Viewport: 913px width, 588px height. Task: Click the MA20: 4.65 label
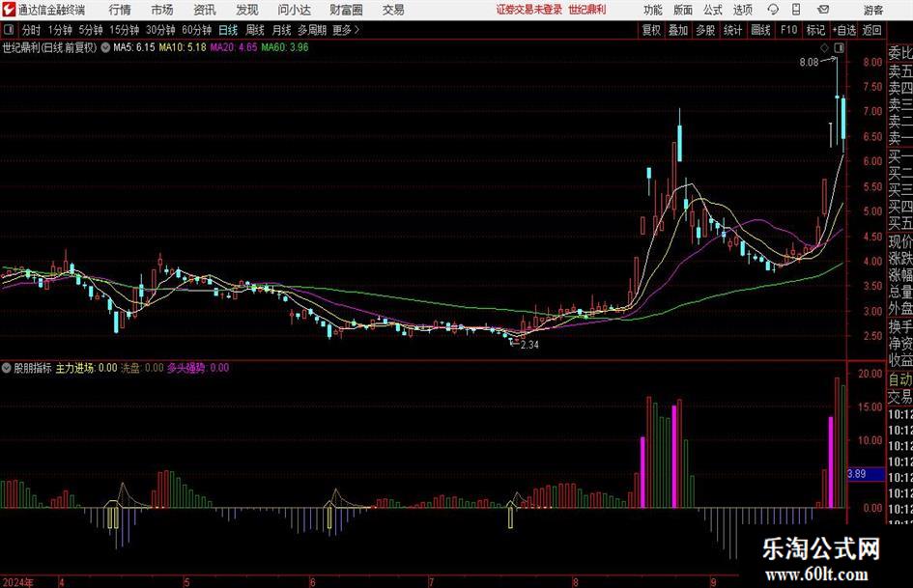click(x=234, y=47)
